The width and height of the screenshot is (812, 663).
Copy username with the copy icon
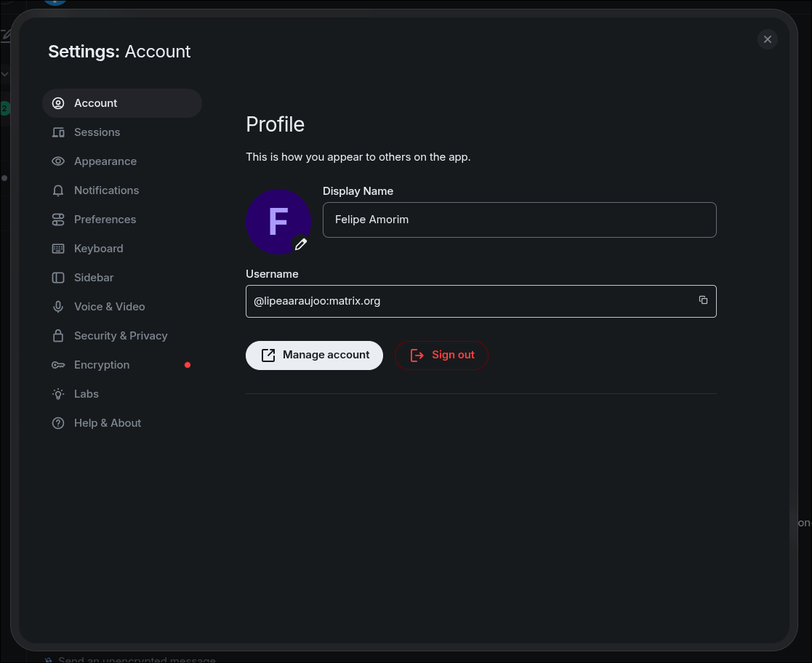coord(703,300)
